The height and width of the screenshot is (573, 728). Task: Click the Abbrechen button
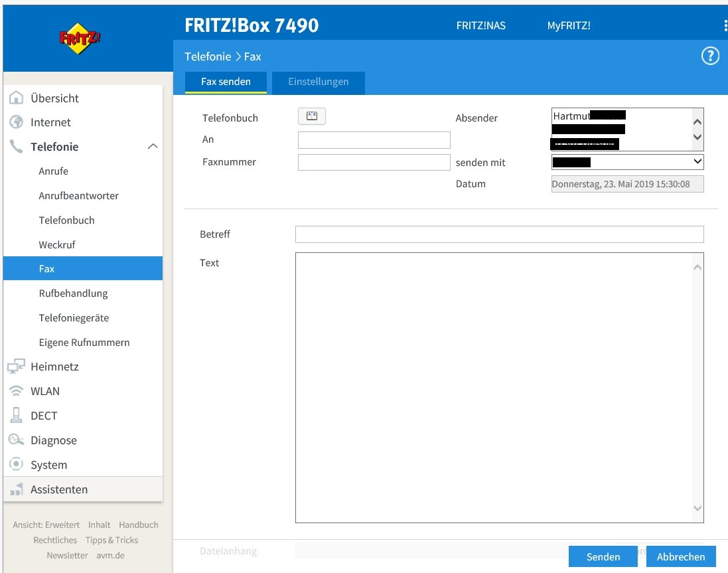(x=681, y=556)
